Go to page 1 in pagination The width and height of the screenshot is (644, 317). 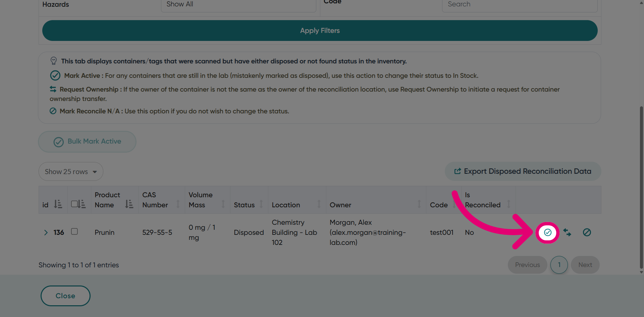[x=559, y=265]
